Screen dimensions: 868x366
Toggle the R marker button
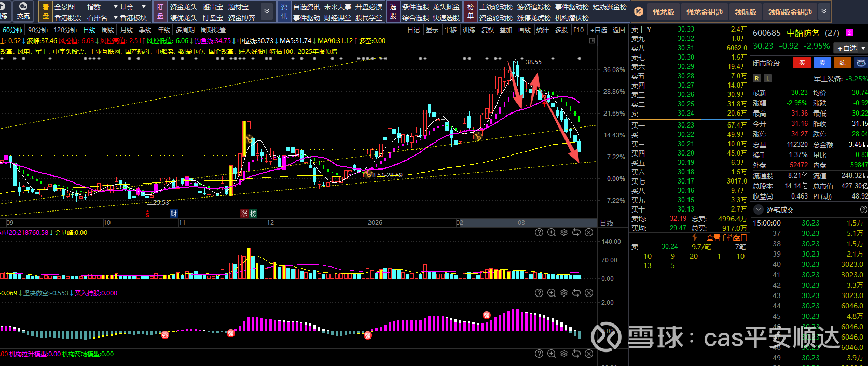click(757, 79)
